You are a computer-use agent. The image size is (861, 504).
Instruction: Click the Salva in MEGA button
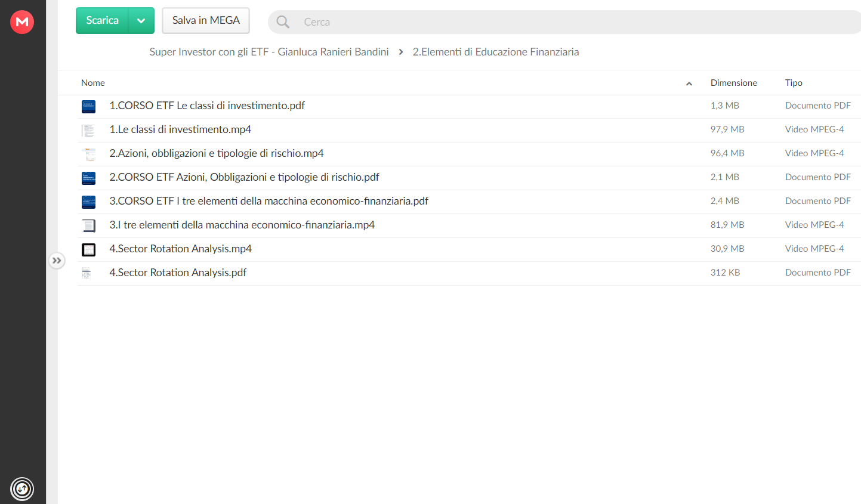(206, 21)
